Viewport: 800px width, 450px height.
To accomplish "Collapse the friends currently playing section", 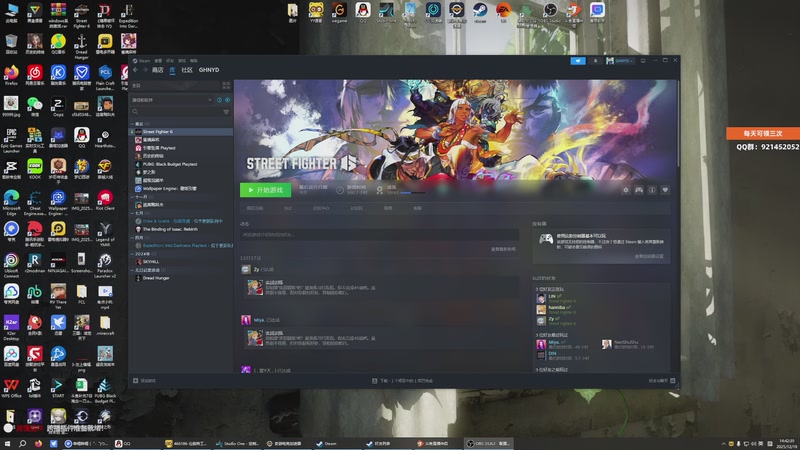I will 549,289.
